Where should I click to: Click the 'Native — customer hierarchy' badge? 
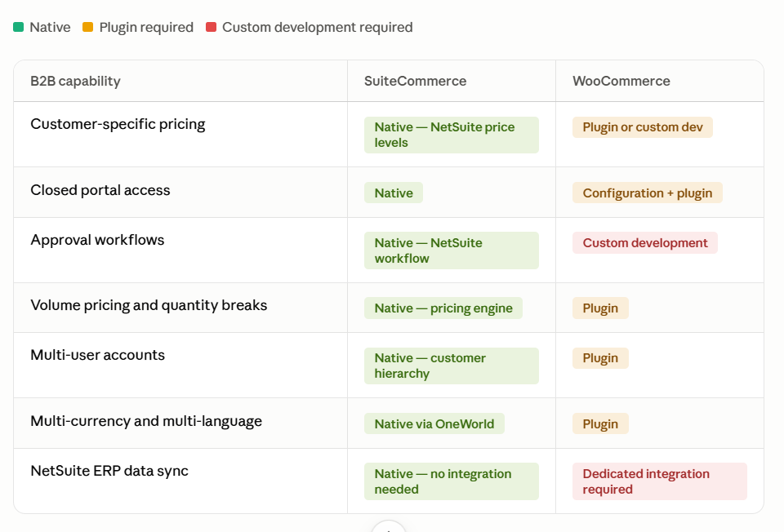[452, 366]
